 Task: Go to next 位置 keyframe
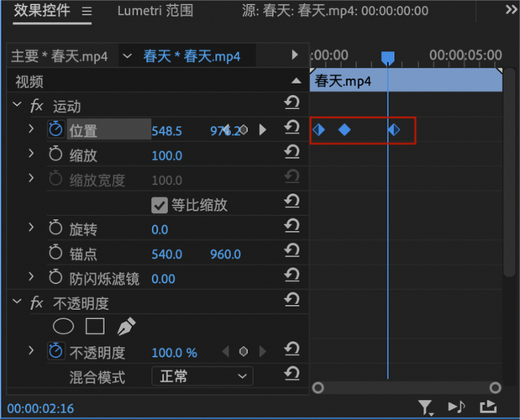point(263,129)
